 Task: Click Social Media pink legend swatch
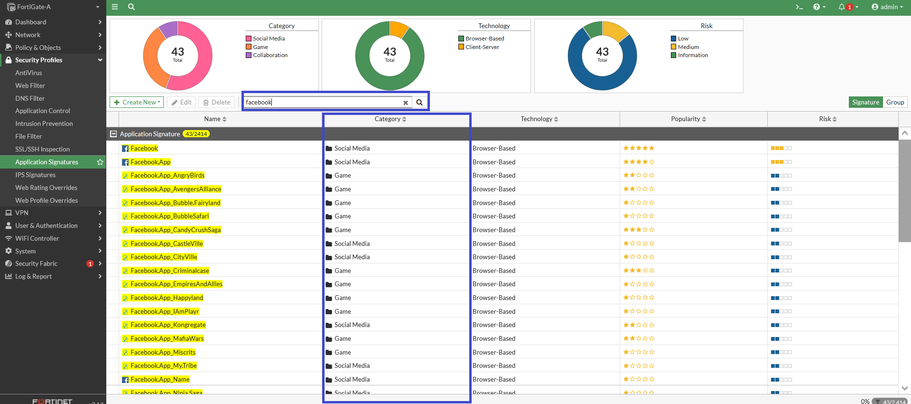249,38
